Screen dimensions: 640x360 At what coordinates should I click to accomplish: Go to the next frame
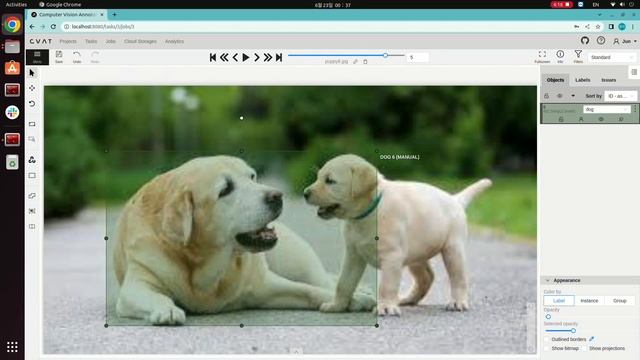point(257,58)
